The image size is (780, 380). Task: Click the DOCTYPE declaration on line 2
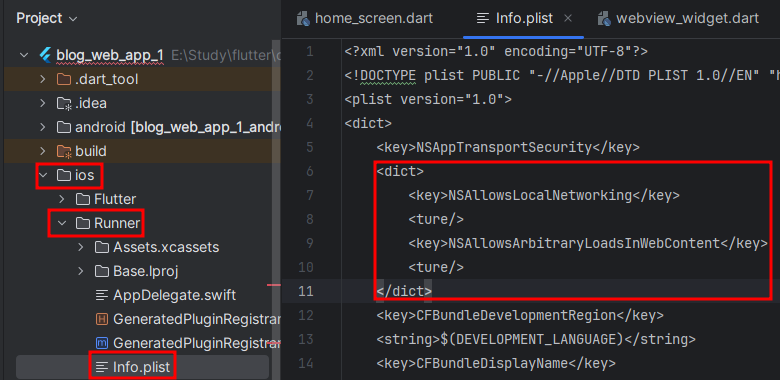(562, 76)
